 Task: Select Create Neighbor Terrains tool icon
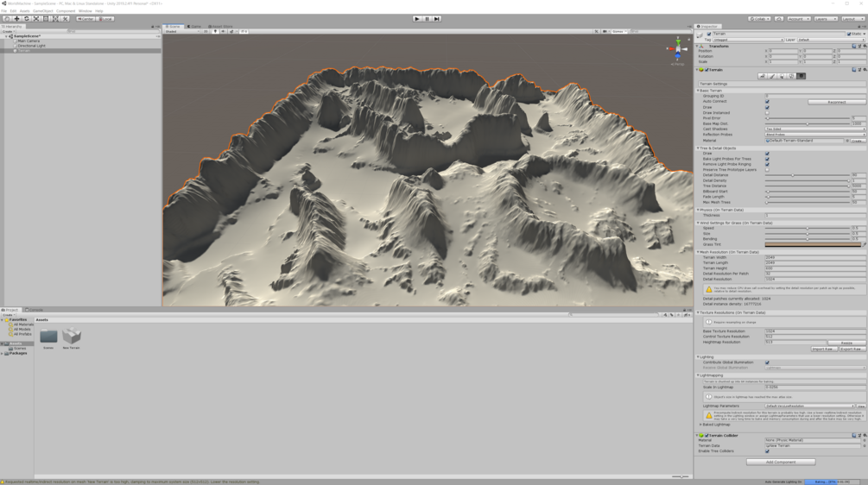763,76
